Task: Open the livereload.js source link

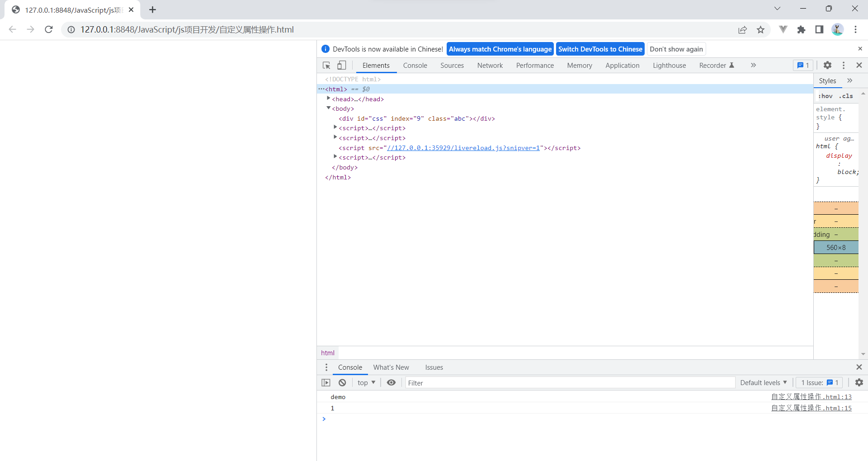Action: click(464, 148)
